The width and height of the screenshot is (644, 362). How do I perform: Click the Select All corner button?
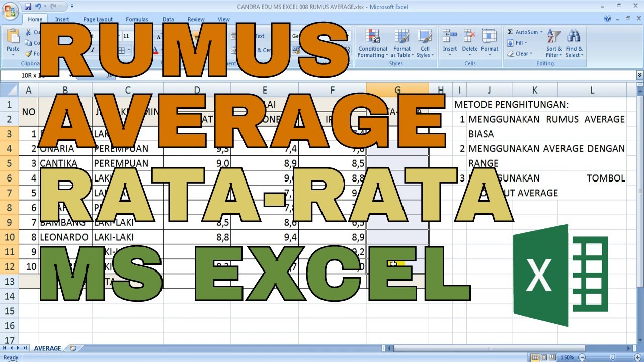point(9,90)
